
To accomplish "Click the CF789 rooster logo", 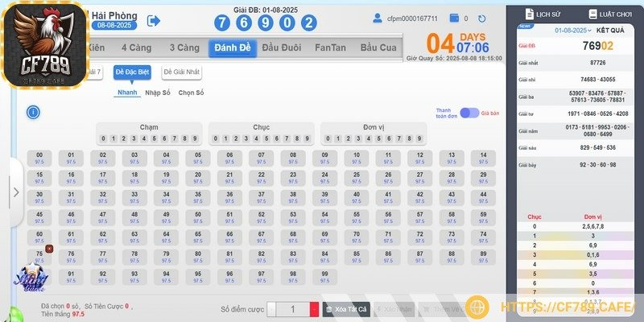I will 44,44.
